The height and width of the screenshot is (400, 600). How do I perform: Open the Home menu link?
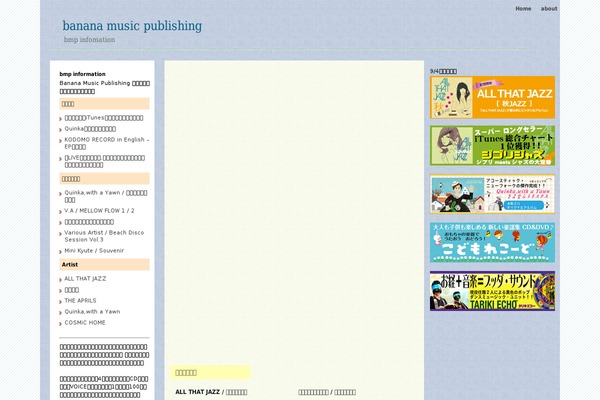coord(523,8)
